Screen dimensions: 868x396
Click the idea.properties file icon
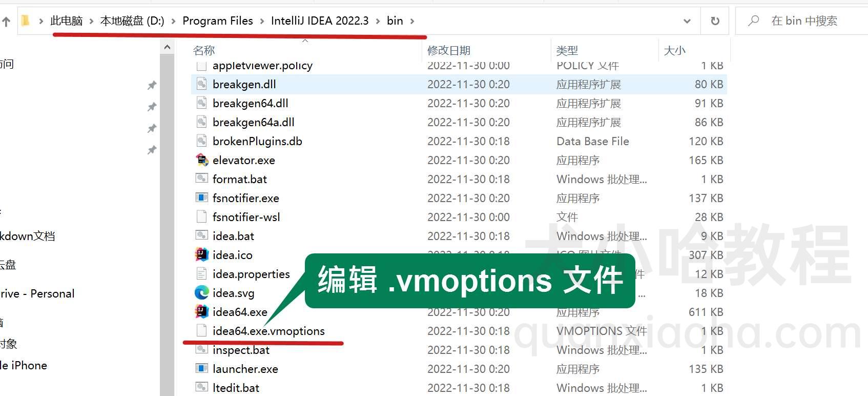coord(202,274)
